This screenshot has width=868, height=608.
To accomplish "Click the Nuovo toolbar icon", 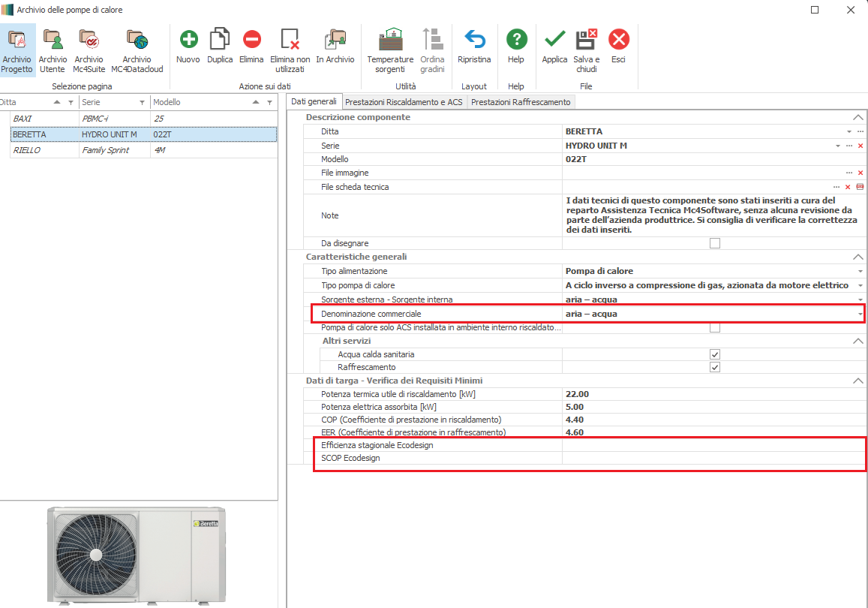I will click(188, 41).
